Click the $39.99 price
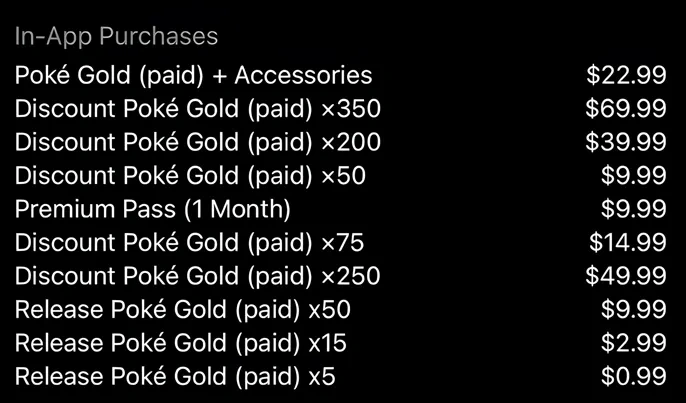 click(x=626, y=142)
